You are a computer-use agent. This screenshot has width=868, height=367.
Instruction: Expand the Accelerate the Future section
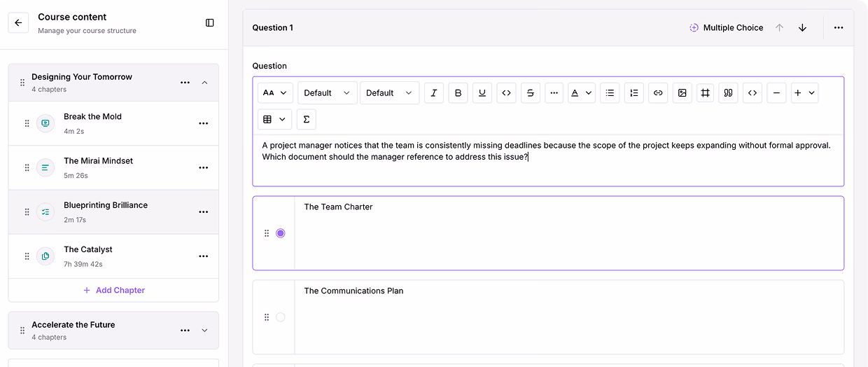point(204,331)
